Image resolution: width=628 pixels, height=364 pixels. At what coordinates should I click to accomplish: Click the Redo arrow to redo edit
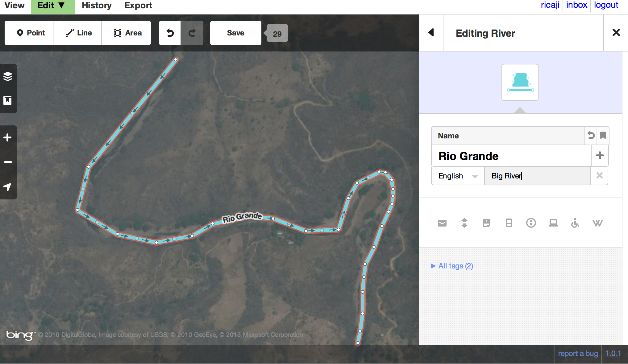(192, 33)
